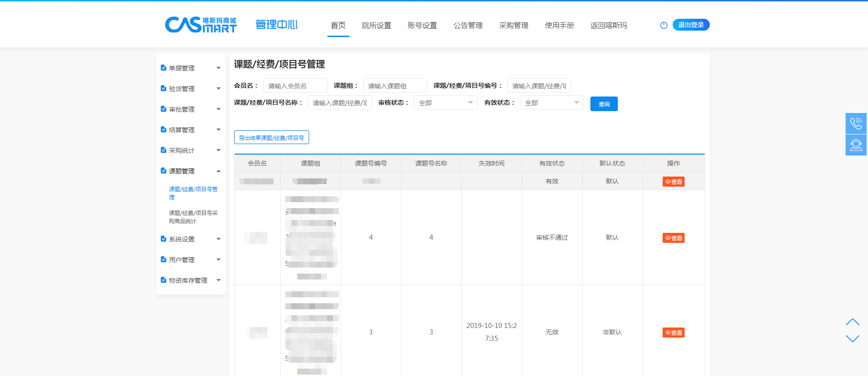Click the scroll-to-top up arrow

(852, 322)
